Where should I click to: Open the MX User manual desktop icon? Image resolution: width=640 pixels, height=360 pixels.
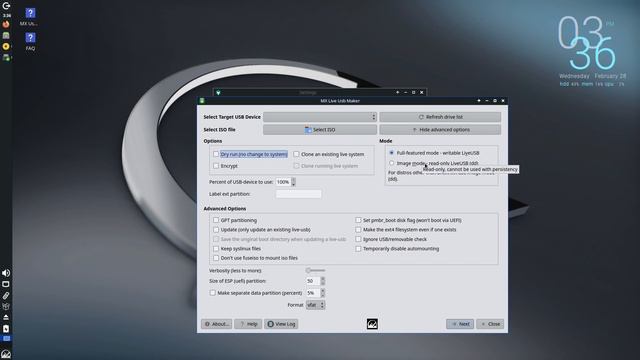(30, 17)
